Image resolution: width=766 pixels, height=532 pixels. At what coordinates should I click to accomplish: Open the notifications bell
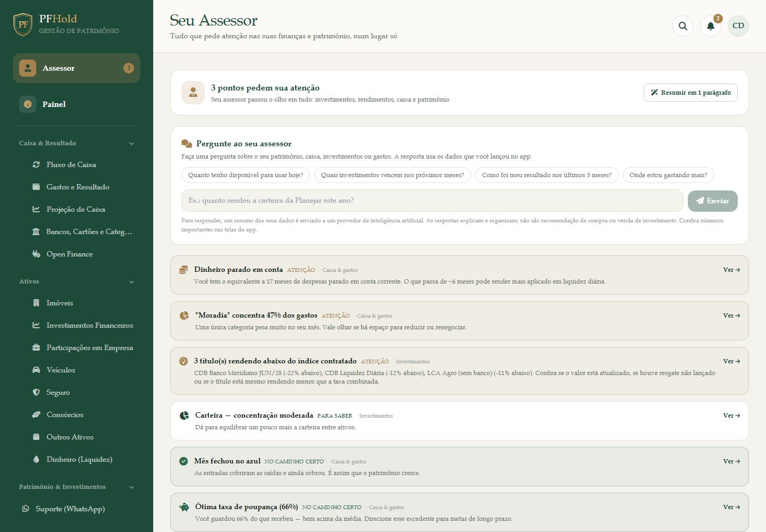pos(711,26)
